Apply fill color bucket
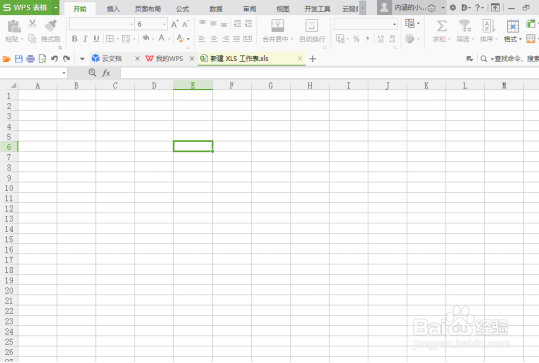Viewport: 539px width, 363px height. (x=146, y=38)
